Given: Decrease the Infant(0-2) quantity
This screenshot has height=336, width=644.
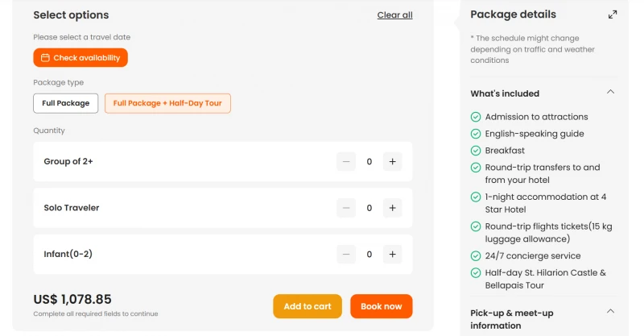Looking at the screenshot, I should click(x=346, y=255).
